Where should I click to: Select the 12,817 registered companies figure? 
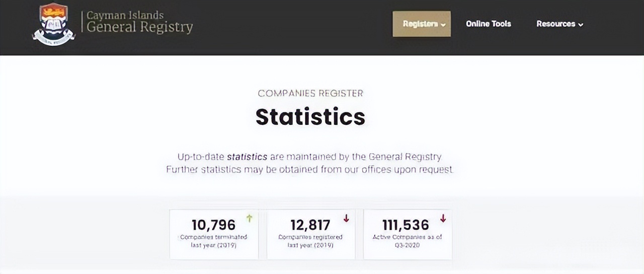pyautogui.click(x=310, y=225)
